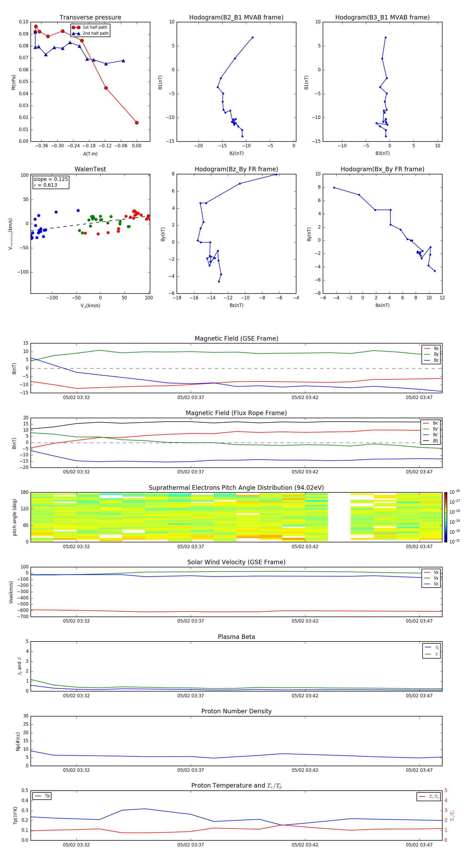Select the '2nd half path' legend entry
The width and height of the screenshot is (473, 868).
pos(90,33)
